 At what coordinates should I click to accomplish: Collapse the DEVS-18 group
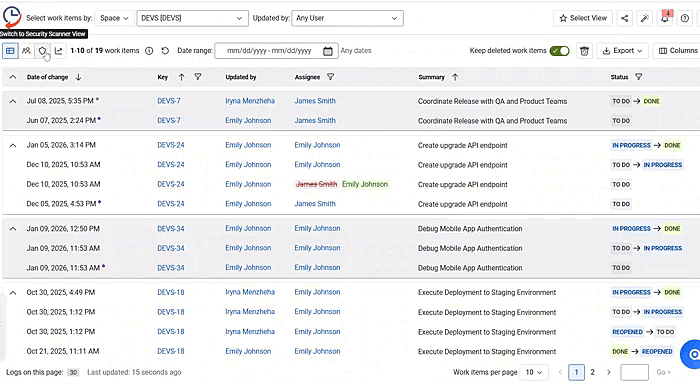[x=13, y=293]
